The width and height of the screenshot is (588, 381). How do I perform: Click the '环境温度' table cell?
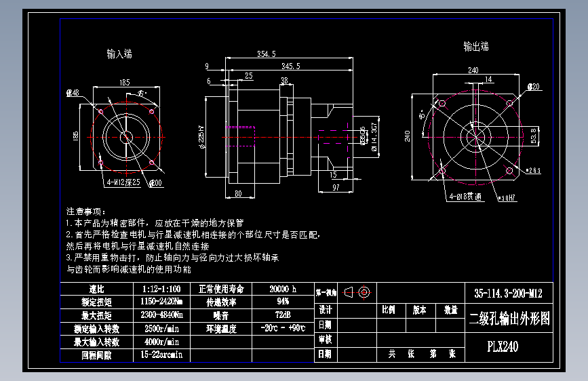pos(221,329)
